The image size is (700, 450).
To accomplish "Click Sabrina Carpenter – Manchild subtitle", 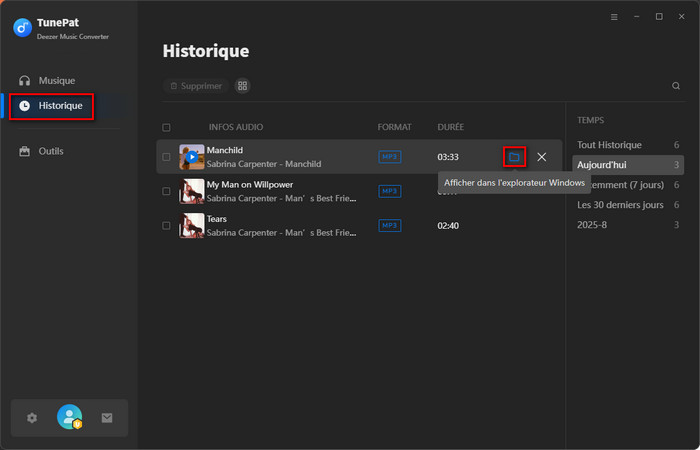I will pyautogui.click(x=264, y=164).
